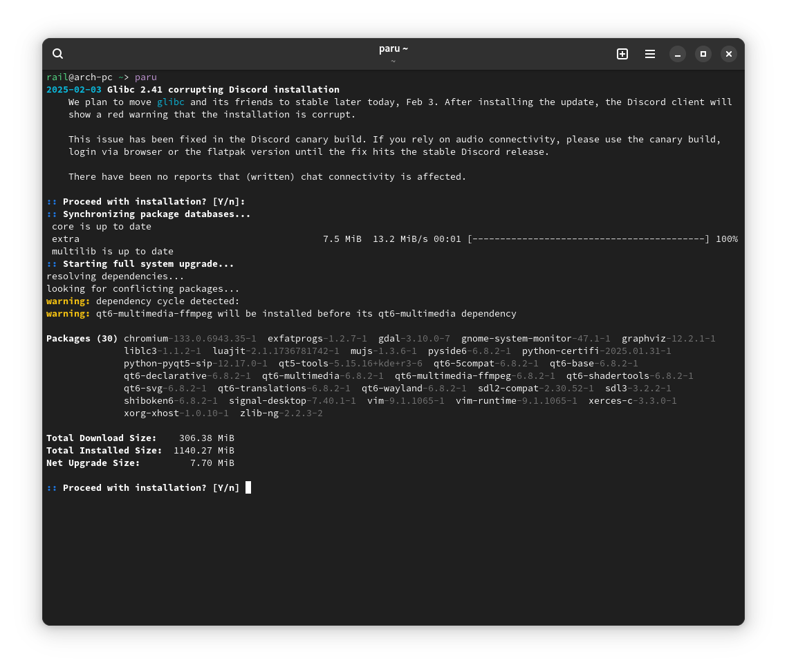Click the 'paru ~' window title
787x672 pixels.
(x=393, y=48)
